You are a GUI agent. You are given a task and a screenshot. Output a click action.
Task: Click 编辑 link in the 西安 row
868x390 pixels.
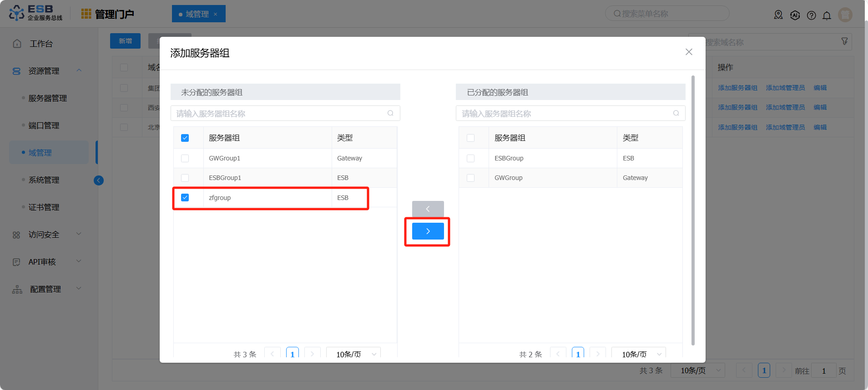820,108
